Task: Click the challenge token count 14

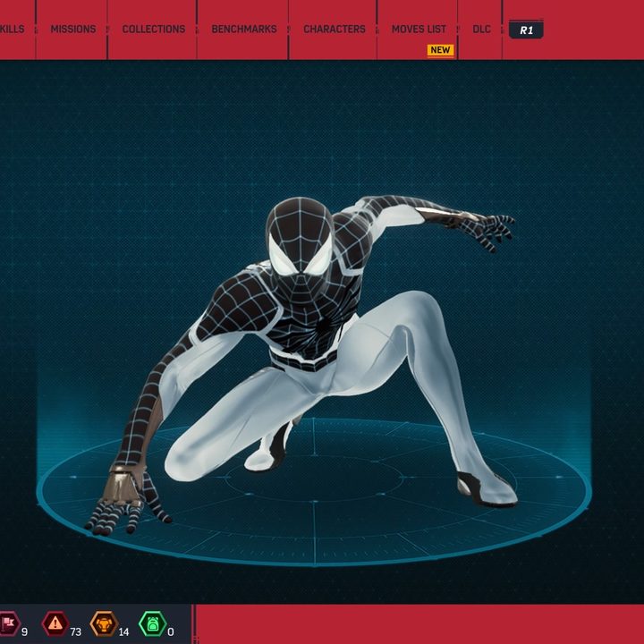Action: [123, 631]
